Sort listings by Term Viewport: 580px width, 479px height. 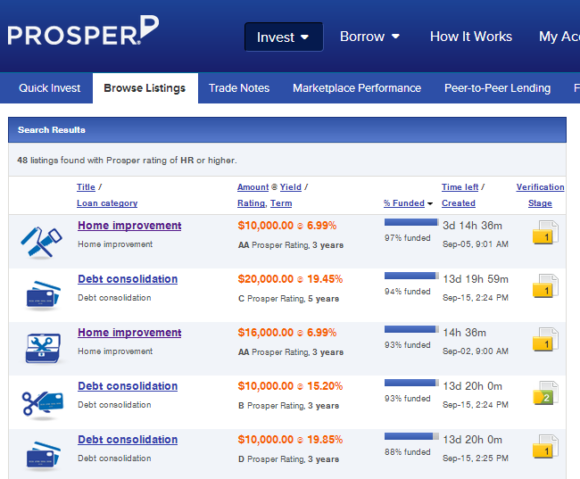coord(281,203)
